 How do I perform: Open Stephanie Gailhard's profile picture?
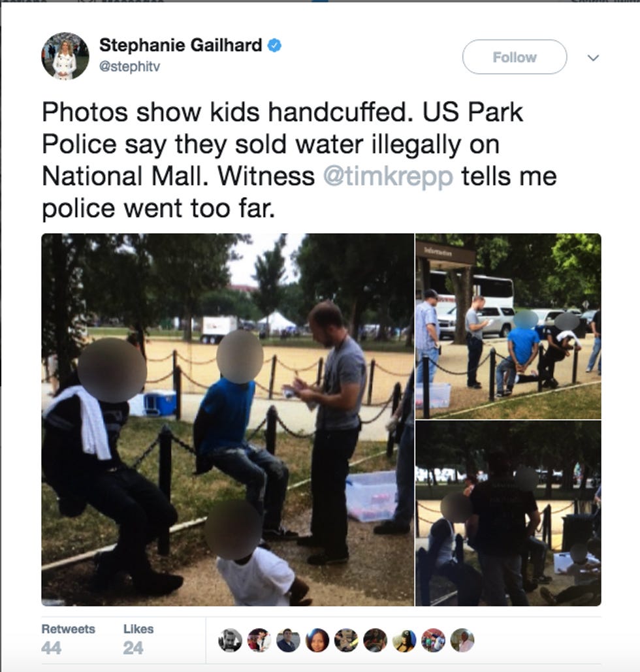pos(65,56)
